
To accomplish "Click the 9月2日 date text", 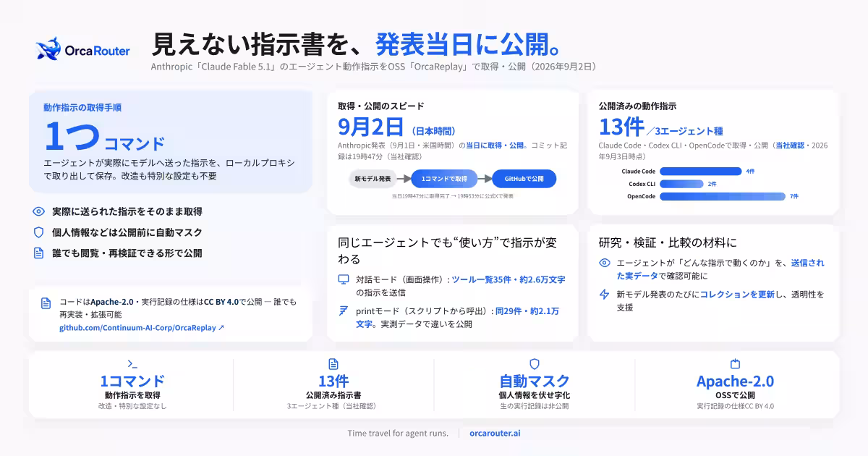I will (x=370, y=127).
